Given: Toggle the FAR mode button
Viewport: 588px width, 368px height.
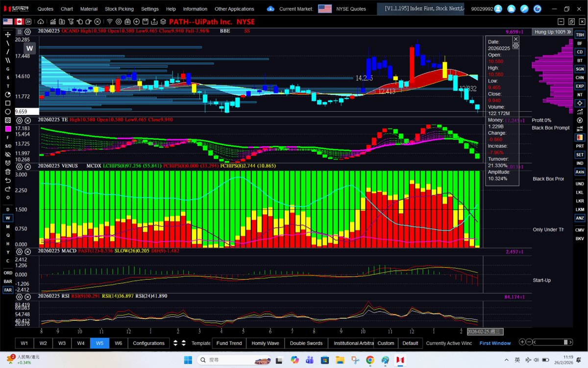Looking at the screenshot, I should [x=8, y=290].
